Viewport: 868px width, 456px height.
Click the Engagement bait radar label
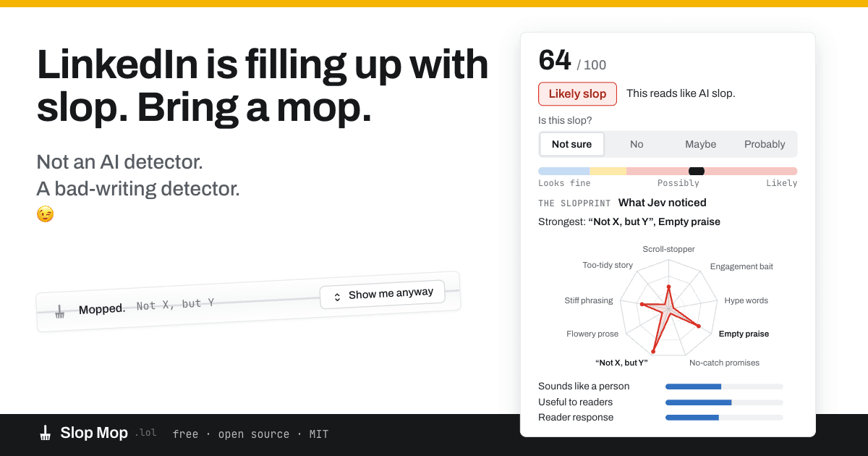pos(741,266)
